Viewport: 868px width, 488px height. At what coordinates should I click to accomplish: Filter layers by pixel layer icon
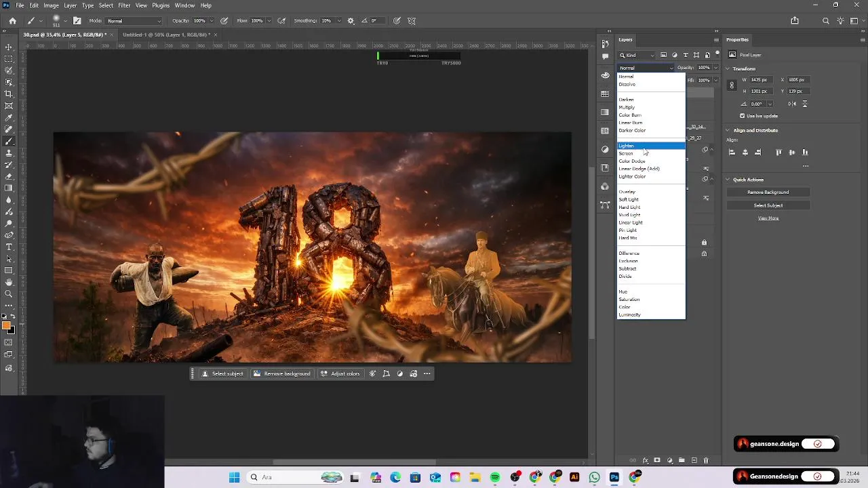click(664, 55)
